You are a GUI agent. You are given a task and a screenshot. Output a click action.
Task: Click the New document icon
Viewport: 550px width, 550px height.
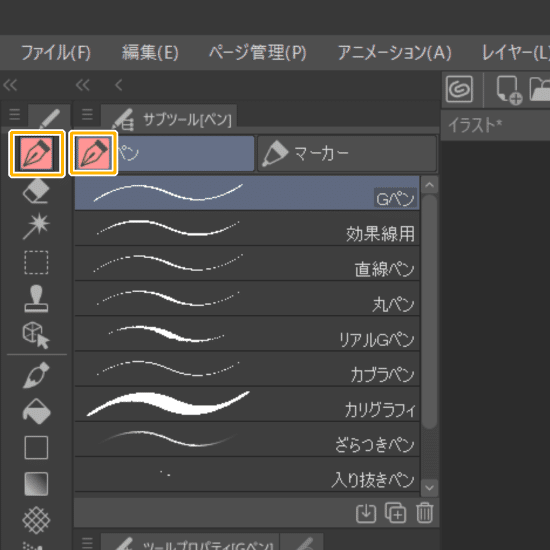(x=509, y=90)
